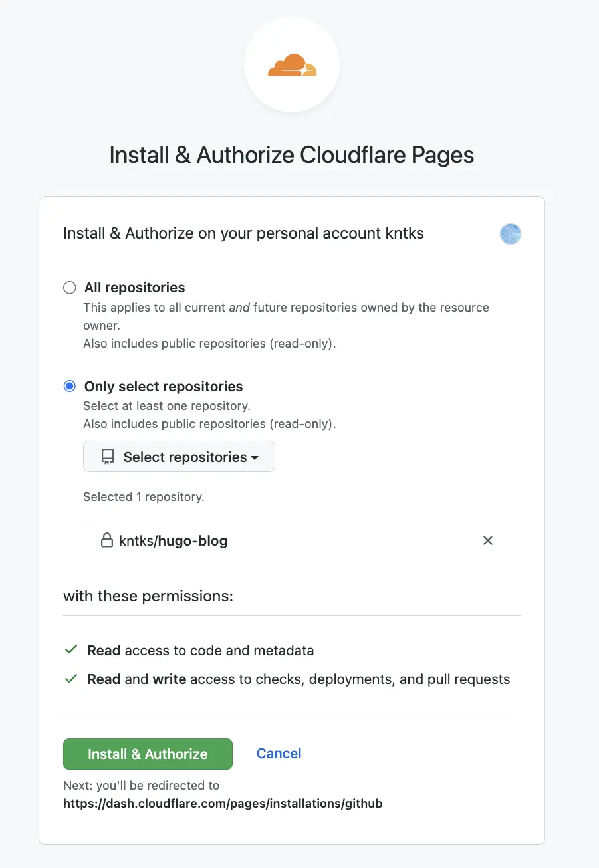599x868 pixels.
Task: Enable access to all current and future repositories
Action: [x=70, y=287]
